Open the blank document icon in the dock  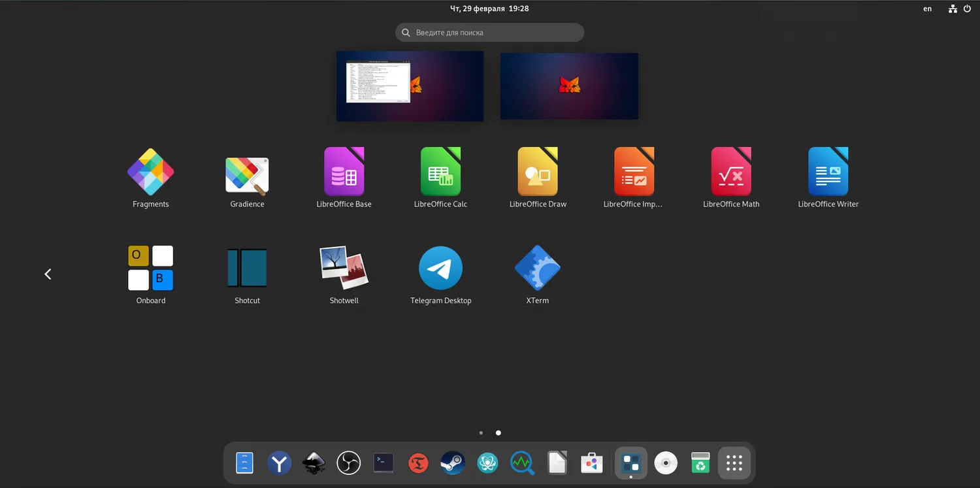point(557,463)
